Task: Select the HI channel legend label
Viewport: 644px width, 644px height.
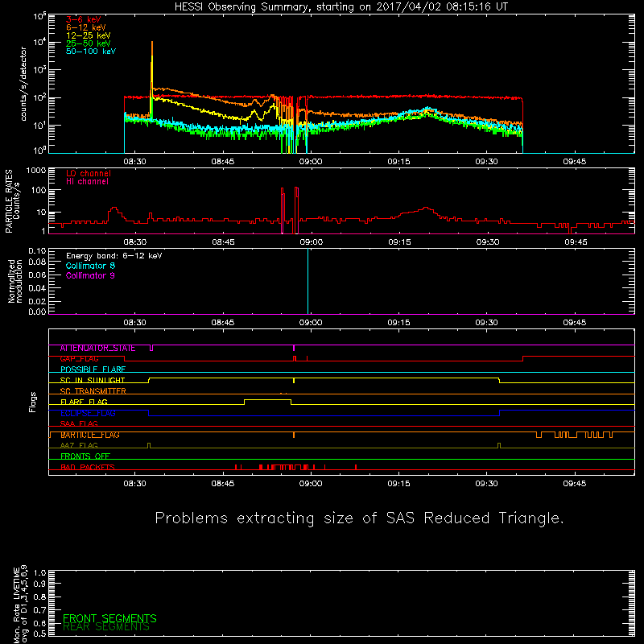Action: point(87,182)
